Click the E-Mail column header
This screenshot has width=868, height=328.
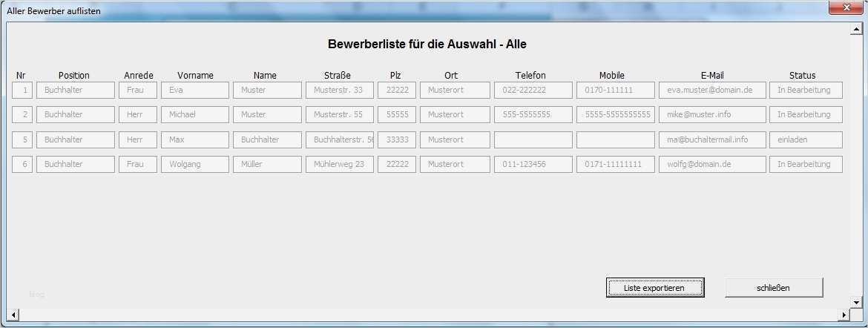pyautogui.click(x=712, y=76)
